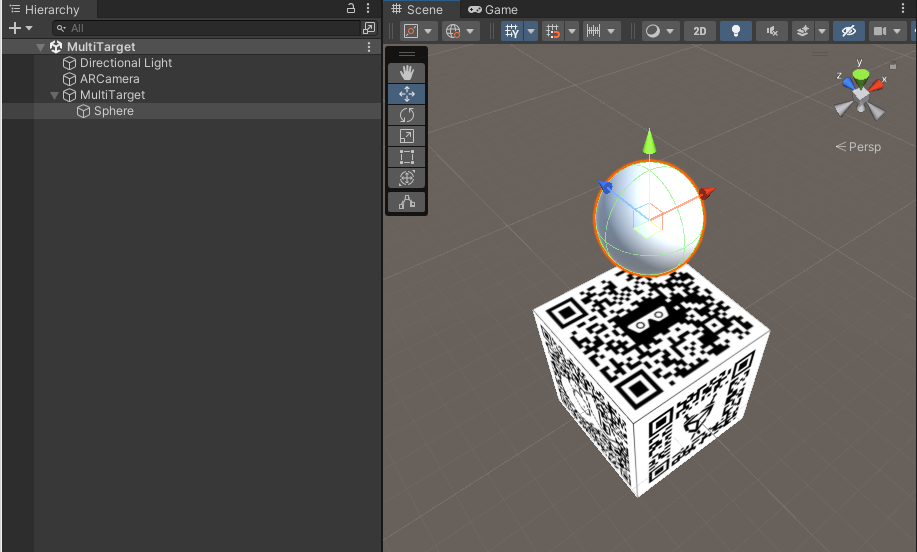
Task: Open the draw mode shading icon
Action: click(653, 31)
